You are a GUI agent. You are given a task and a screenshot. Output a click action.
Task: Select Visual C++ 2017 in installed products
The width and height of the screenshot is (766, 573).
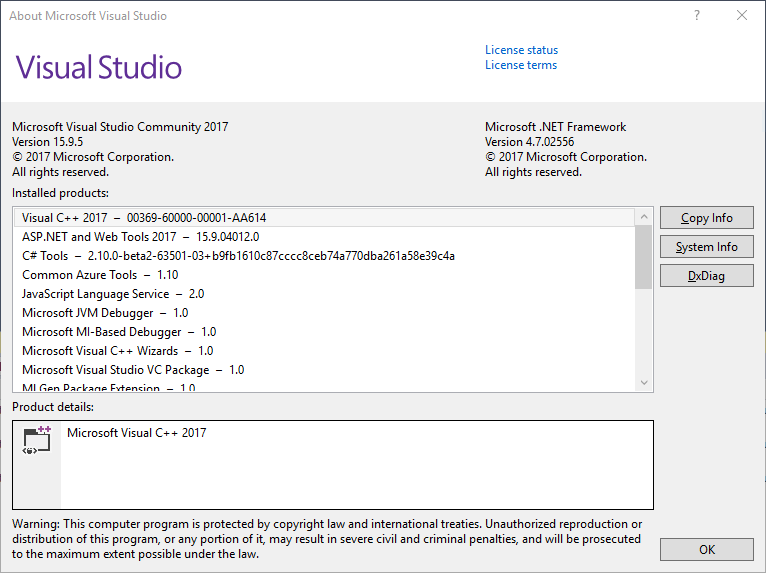click(x=324, y=218)
